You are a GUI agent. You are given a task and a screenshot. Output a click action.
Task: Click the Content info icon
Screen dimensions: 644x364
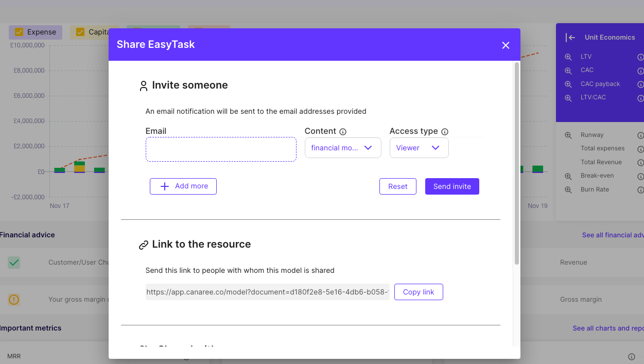(343, 132)
